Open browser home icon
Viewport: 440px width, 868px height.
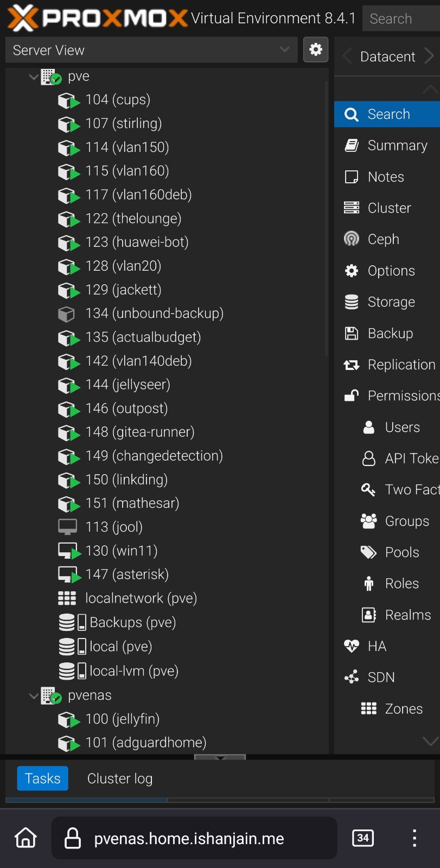click(25, 838)
